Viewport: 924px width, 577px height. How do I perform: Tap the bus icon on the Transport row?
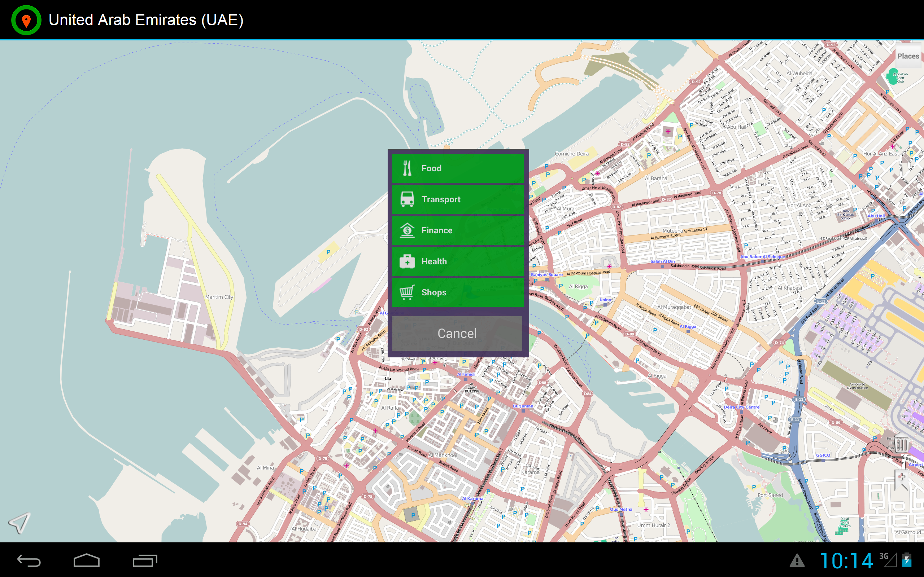(407, 199)
